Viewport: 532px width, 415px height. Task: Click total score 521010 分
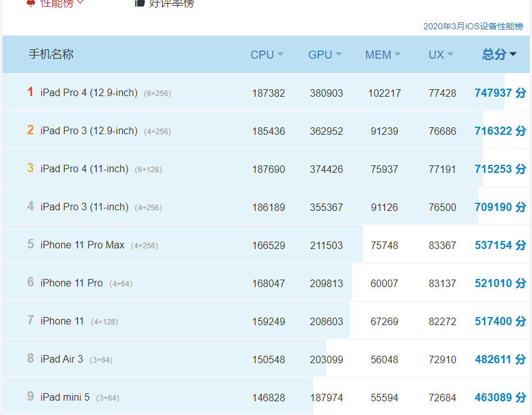500,283
